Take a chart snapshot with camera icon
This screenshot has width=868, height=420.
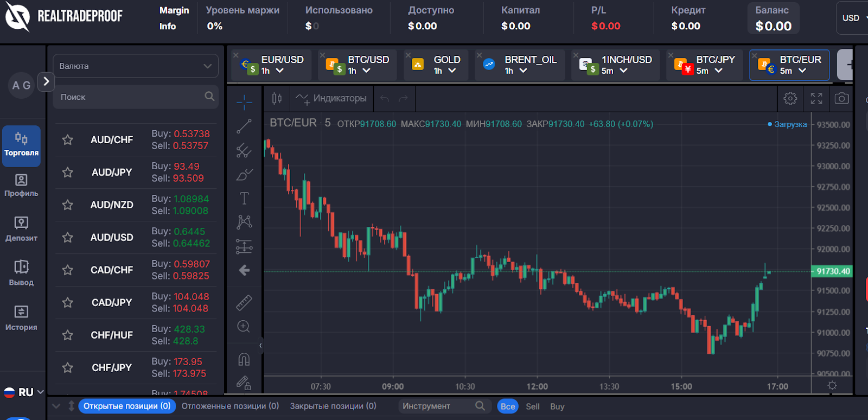point(841,98)
